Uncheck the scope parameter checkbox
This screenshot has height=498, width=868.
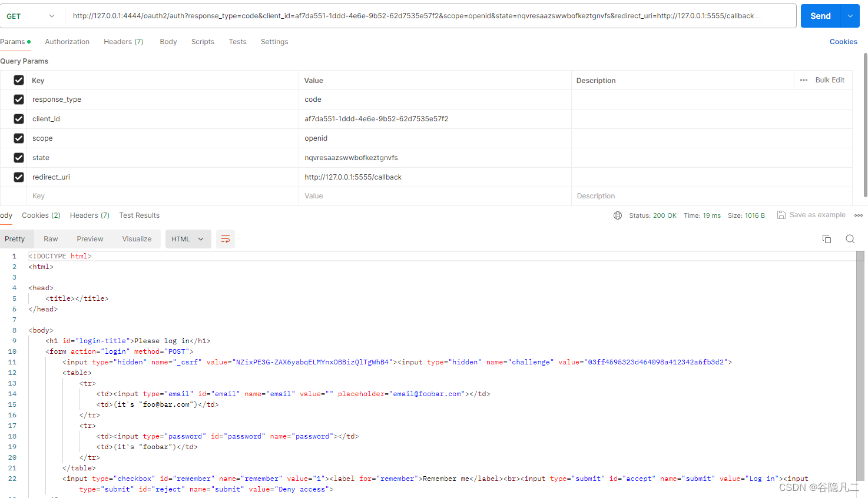tap(19, 138)
